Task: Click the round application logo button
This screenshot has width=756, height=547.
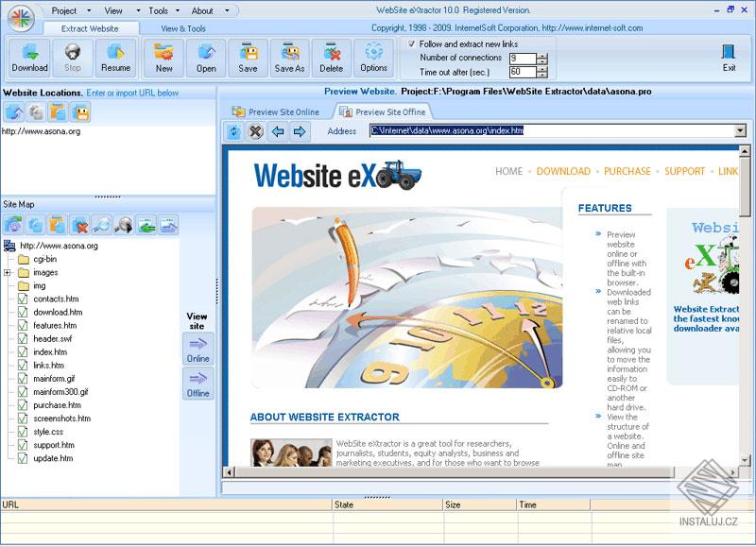Action: click(x=21, y=19)
